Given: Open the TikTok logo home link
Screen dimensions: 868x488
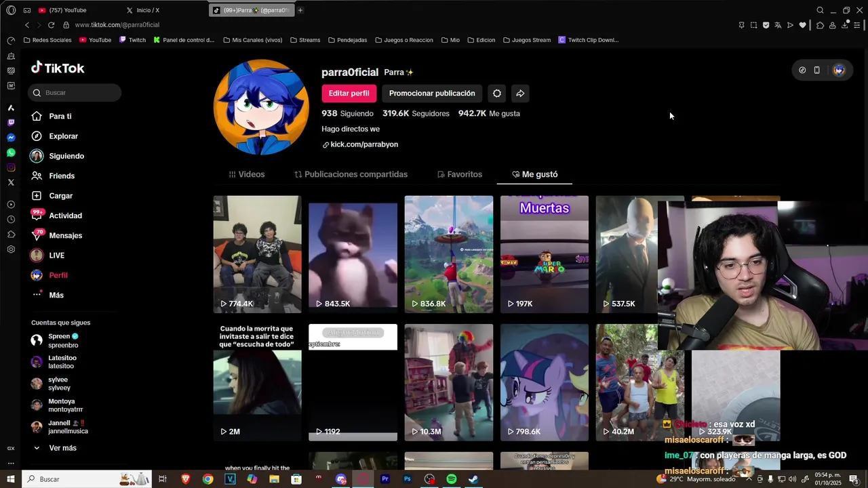Looking at the screenshot, I should [x=58, y=68].
